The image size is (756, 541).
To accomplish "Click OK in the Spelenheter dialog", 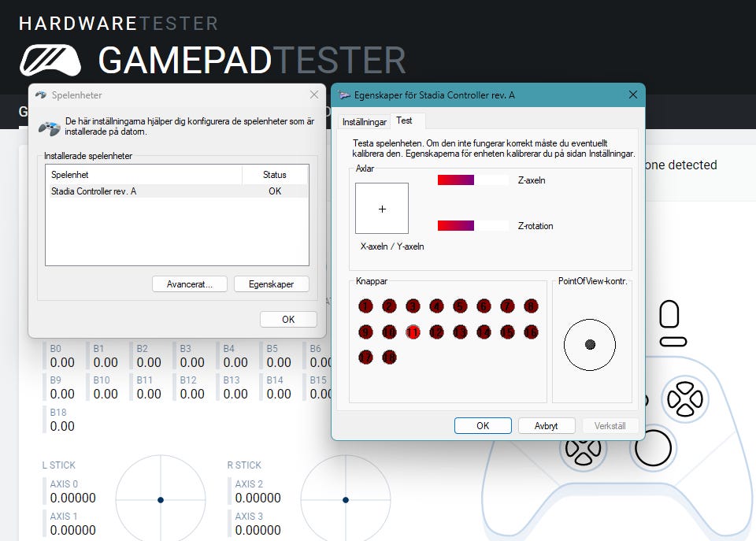I will pos(288,319).
